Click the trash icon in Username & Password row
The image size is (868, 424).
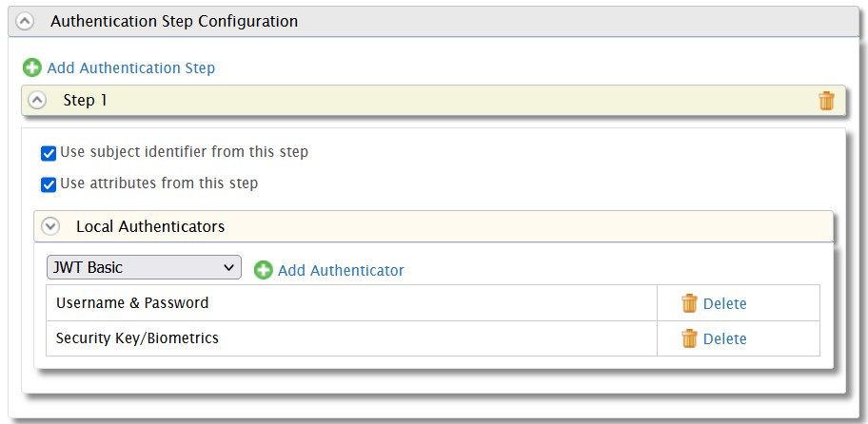[x=689, y=303]
